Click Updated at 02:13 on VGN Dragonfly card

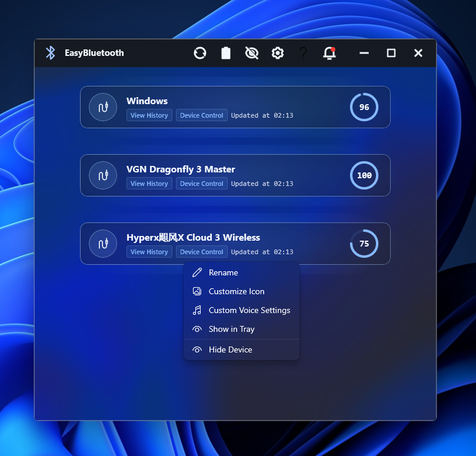262,184
